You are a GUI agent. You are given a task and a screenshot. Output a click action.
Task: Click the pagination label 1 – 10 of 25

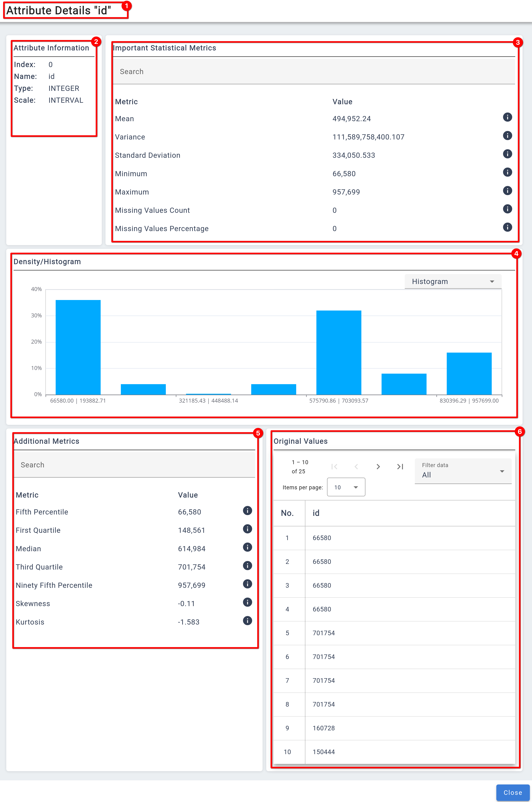point(300,467)
